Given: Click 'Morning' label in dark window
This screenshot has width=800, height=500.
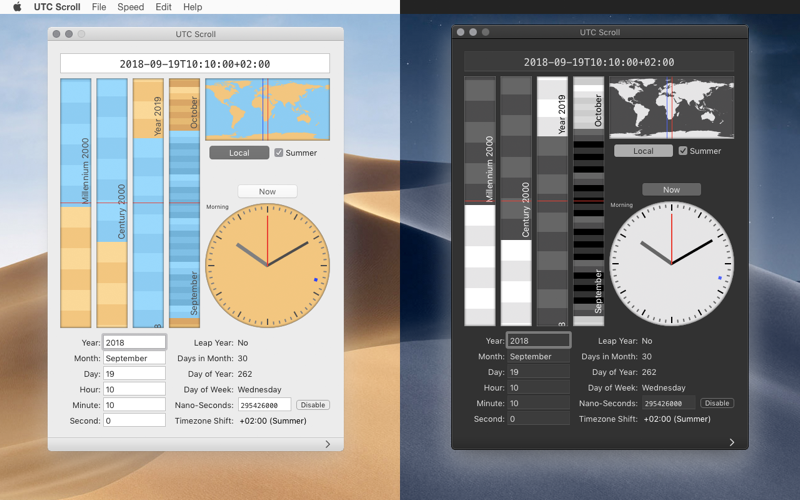Looking at the screenshot, I should point(621,205).
